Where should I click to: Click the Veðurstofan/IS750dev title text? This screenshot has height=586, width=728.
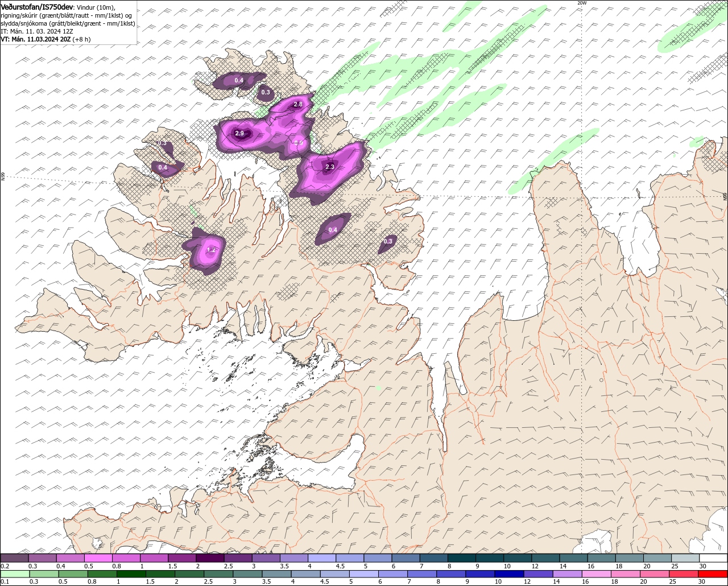pyautogui.click(x=37, y=6)
